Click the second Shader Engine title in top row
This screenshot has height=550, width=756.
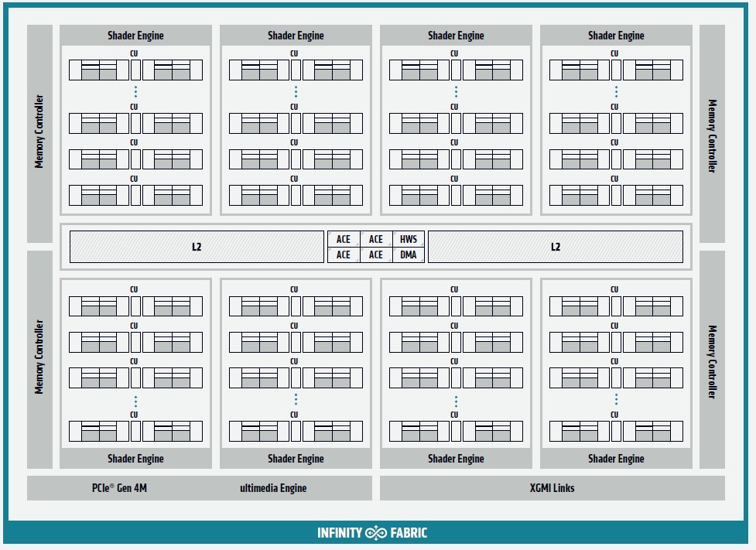click(296, 35)
